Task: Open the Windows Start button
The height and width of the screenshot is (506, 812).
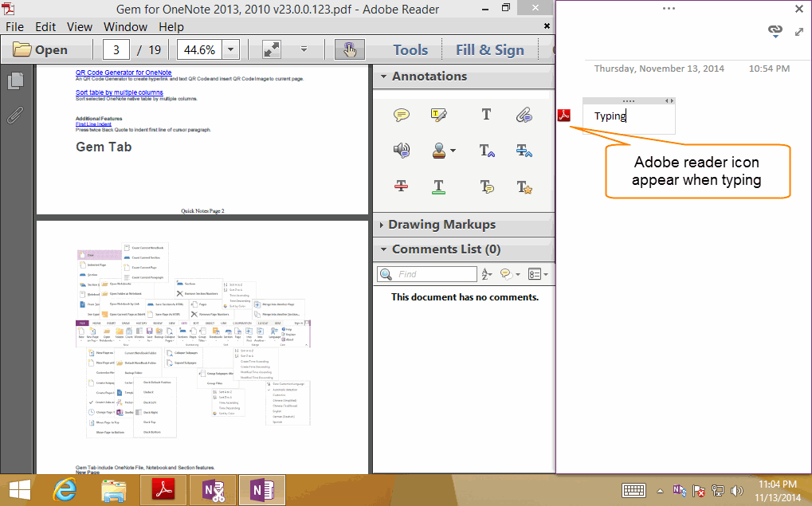Action: pos(20,490)
